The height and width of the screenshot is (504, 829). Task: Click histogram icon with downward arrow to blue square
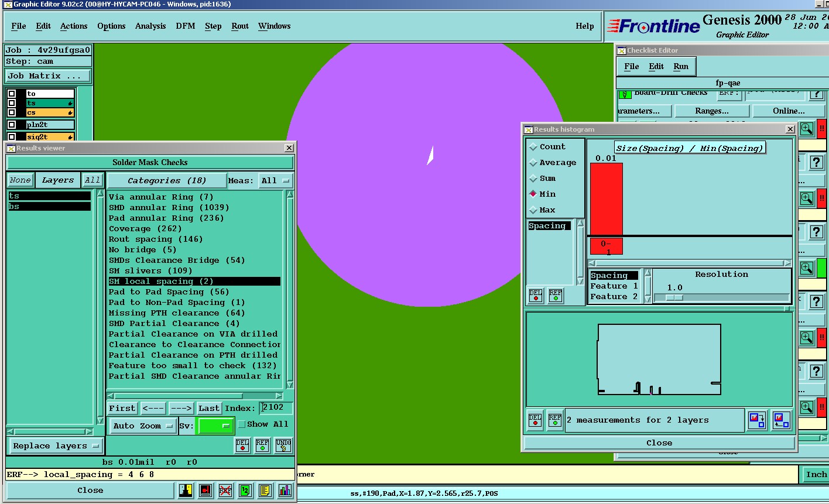point(758,420)
